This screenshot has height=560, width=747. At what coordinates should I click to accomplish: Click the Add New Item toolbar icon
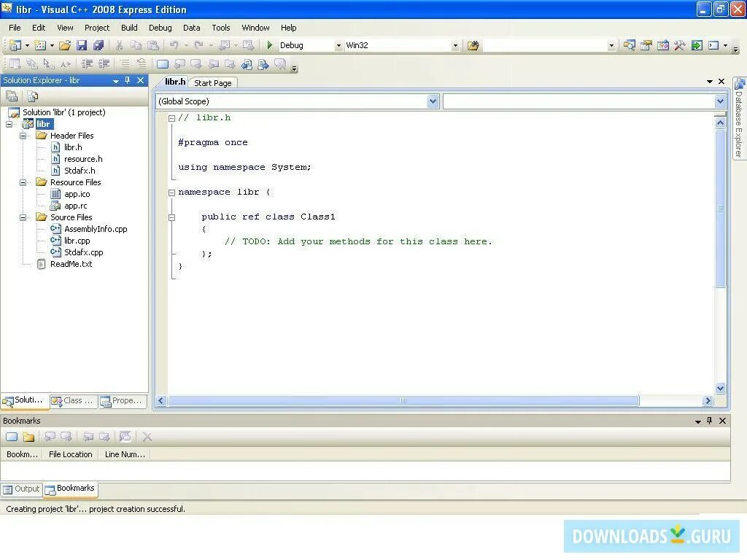[x=41, y=45]
